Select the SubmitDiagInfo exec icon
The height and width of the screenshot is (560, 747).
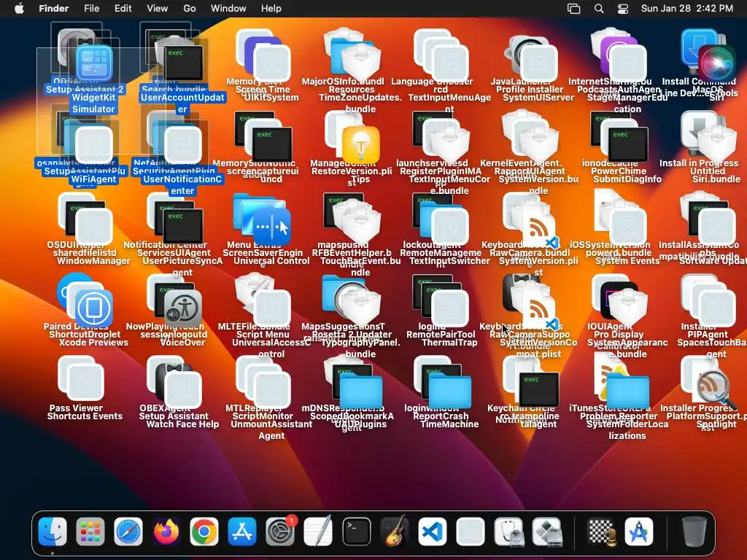coord(627,145)
